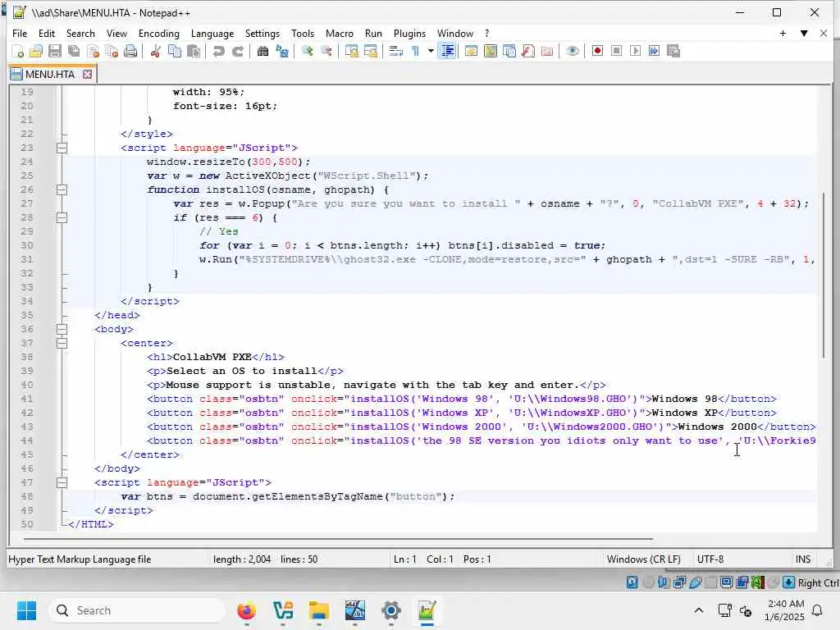Click the vertical scrollbar thumb
The height and width of the screenshot is (630, 840).
point(824,276)
